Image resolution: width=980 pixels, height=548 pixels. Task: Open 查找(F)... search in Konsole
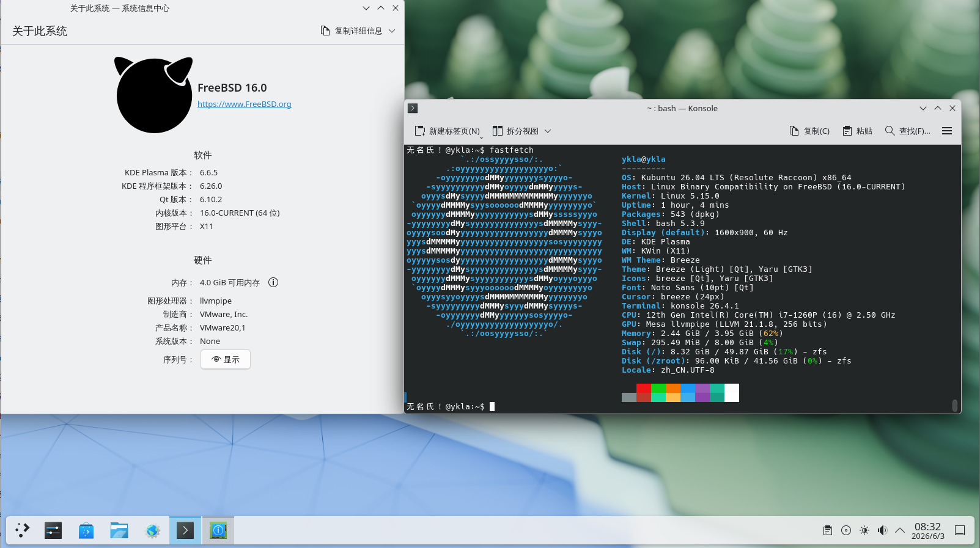(x=908, y=131)
